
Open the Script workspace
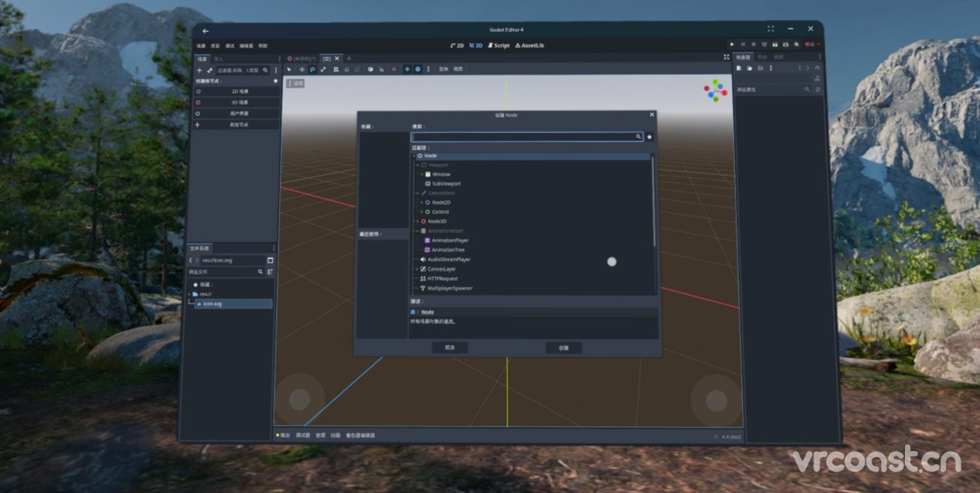(499, 46)
